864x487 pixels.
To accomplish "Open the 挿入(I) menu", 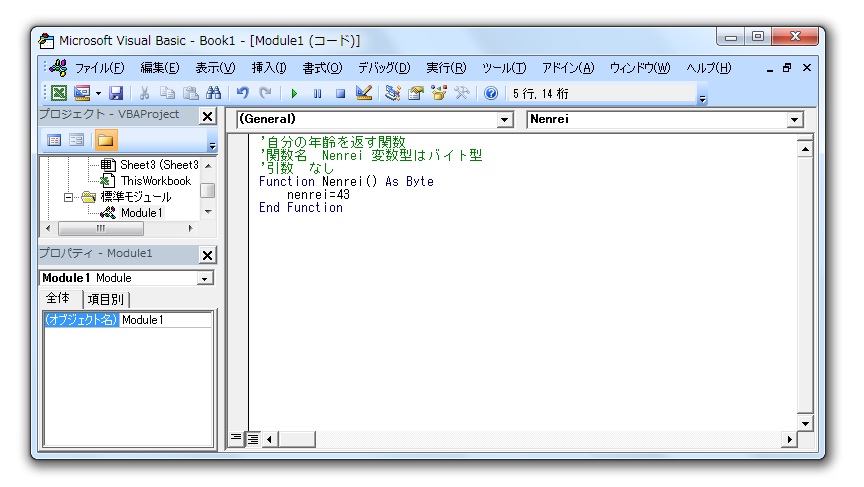I will [269, 68].
